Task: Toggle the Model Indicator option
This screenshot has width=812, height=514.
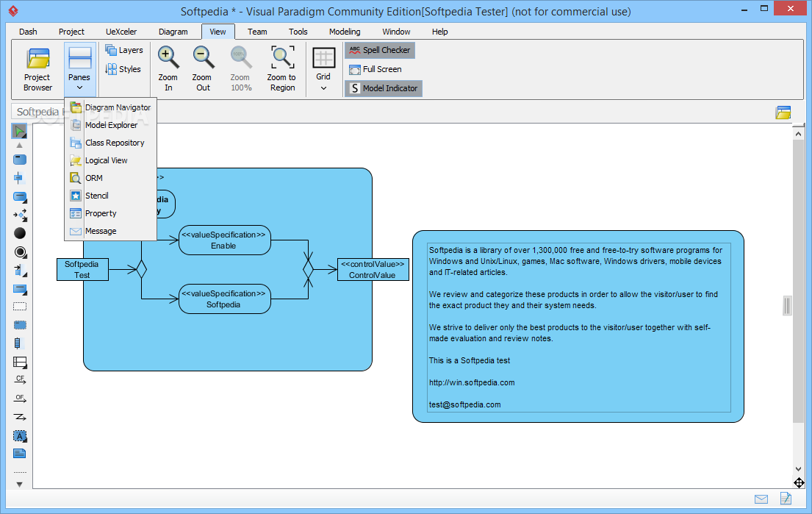Action: tap(384, 88)
